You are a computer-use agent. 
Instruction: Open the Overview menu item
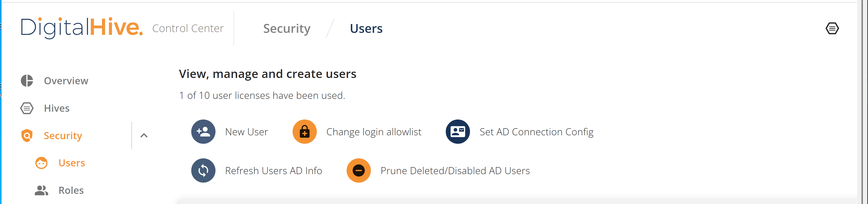[x=66, y=81]
